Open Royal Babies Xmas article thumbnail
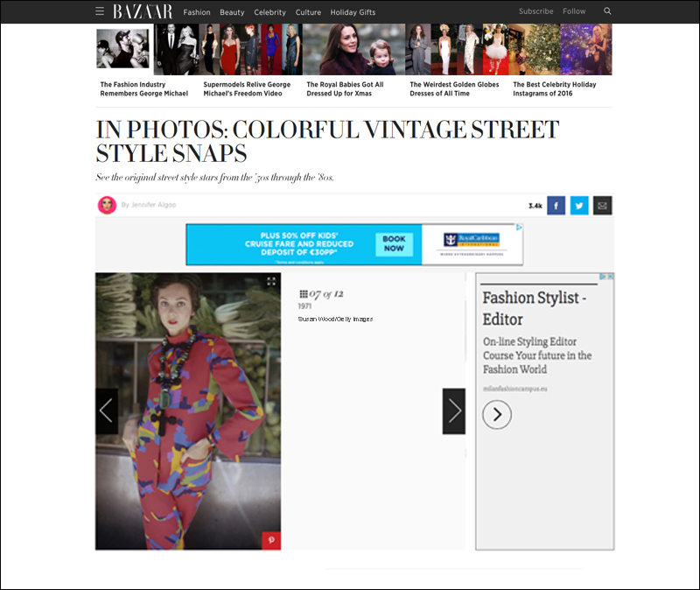 pyautogui.click(x=354, y=50)
